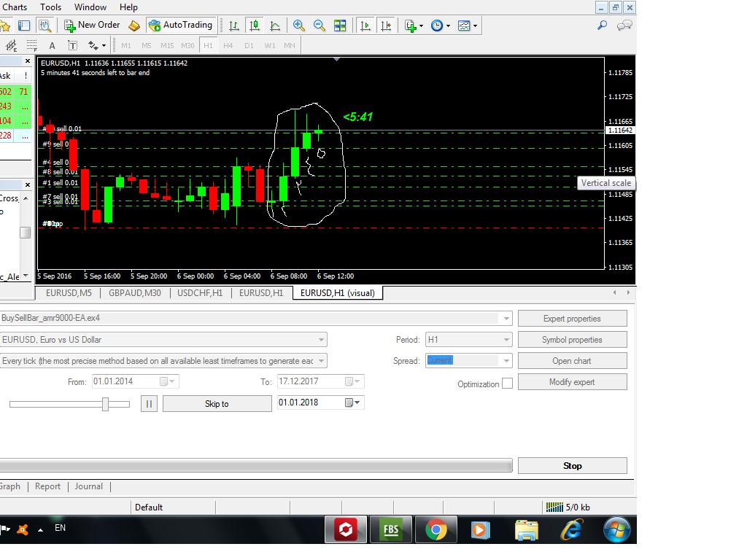Image resolution: width=747 pixels, height=560 pixels.
Task: Click the Stop button
Action: tap(572, 466)
